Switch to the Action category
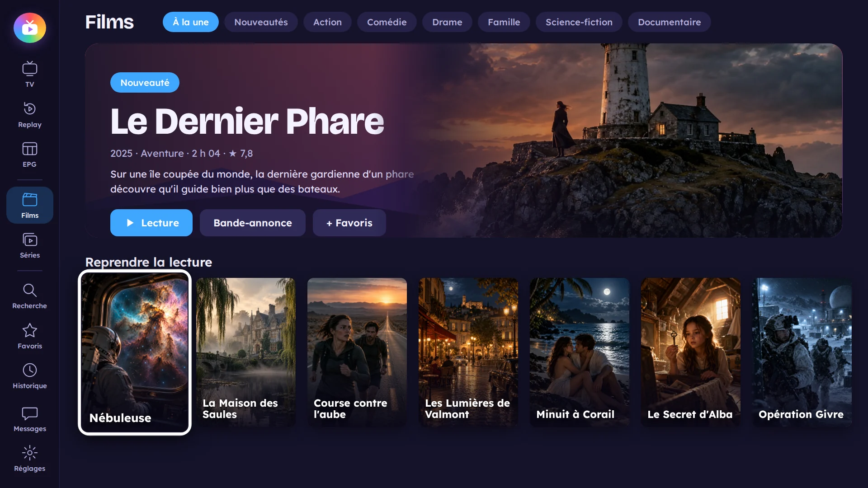 pyautogui.click(x=327, y=22)
